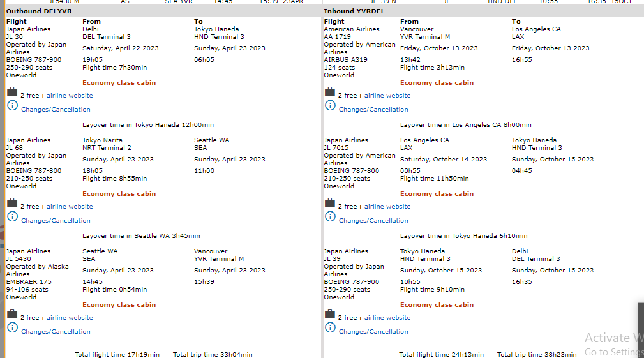Click info icon for Vancouver to Los Angeles flight

[x=330, y=106]
